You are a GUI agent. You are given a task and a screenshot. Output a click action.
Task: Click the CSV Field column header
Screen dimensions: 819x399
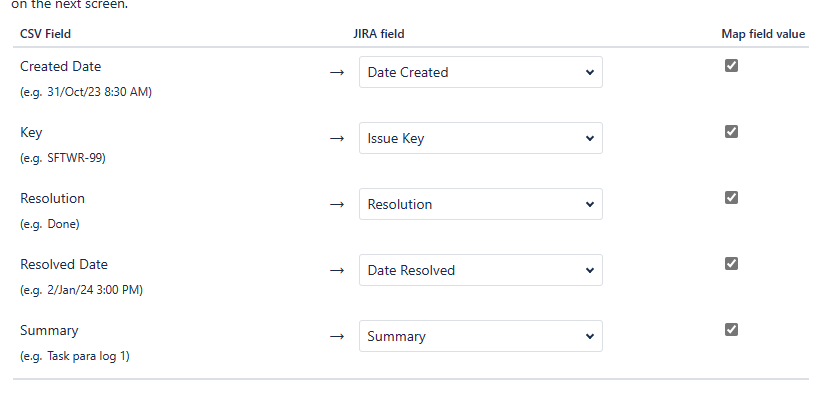(45, 34)
